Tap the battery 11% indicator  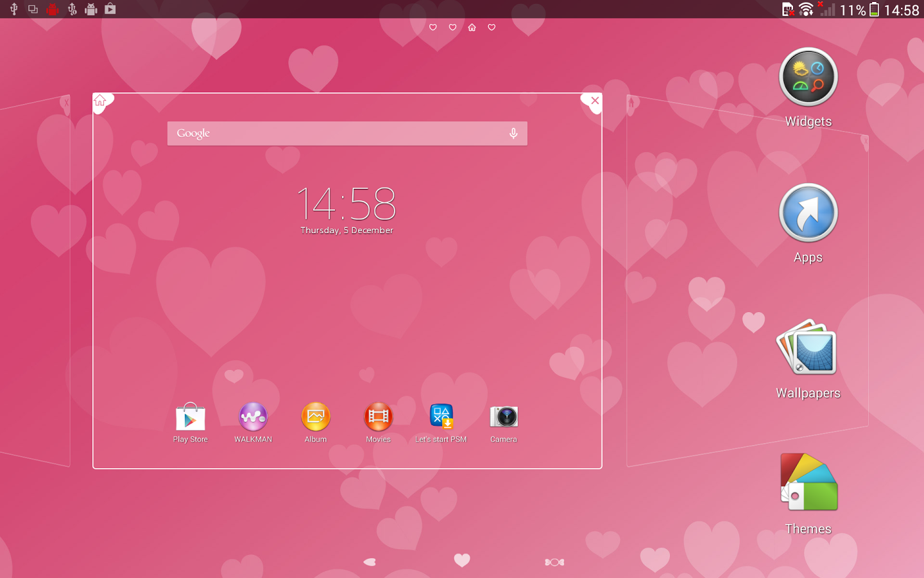[860, 10]
